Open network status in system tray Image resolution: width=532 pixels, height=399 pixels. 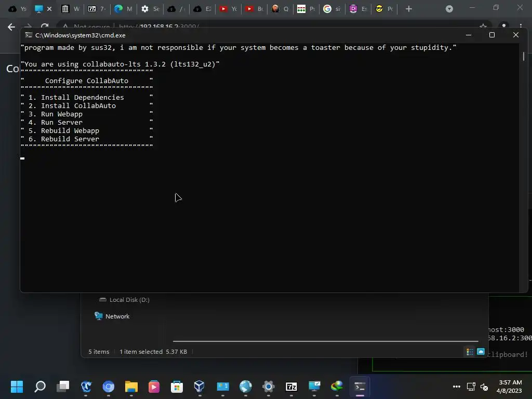[x=471, y=387]
